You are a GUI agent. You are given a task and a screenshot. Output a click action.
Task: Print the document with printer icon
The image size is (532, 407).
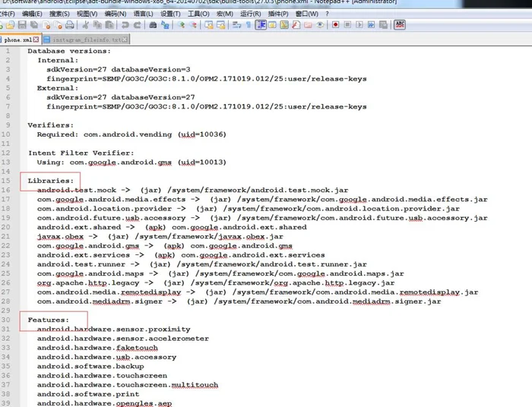click(x=70, y=25)
